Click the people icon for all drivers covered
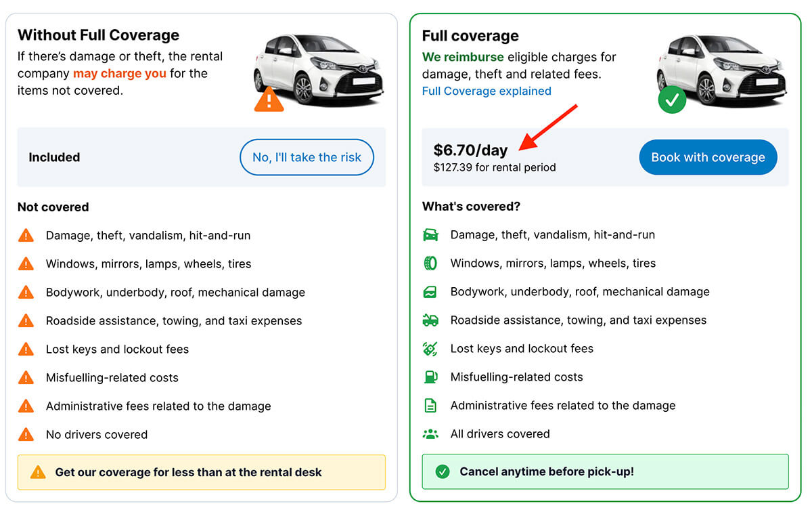812x510 pixels. coord(430,434)
